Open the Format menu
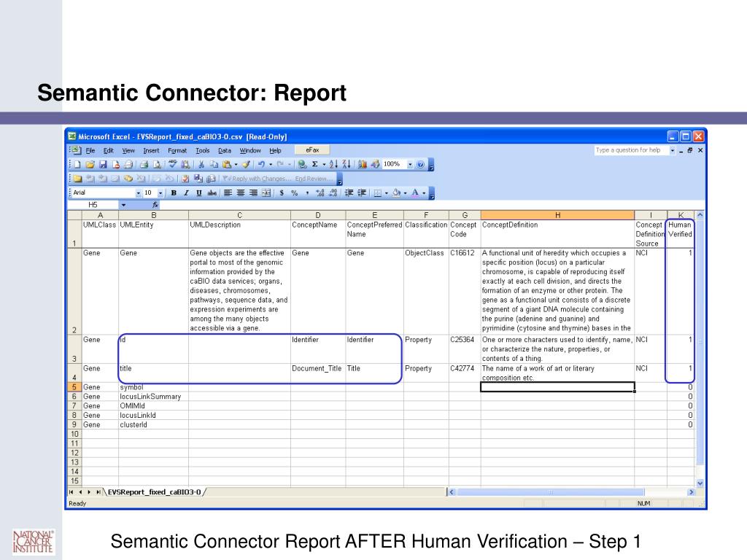This screenshot has height=560, width=747. 177,150
